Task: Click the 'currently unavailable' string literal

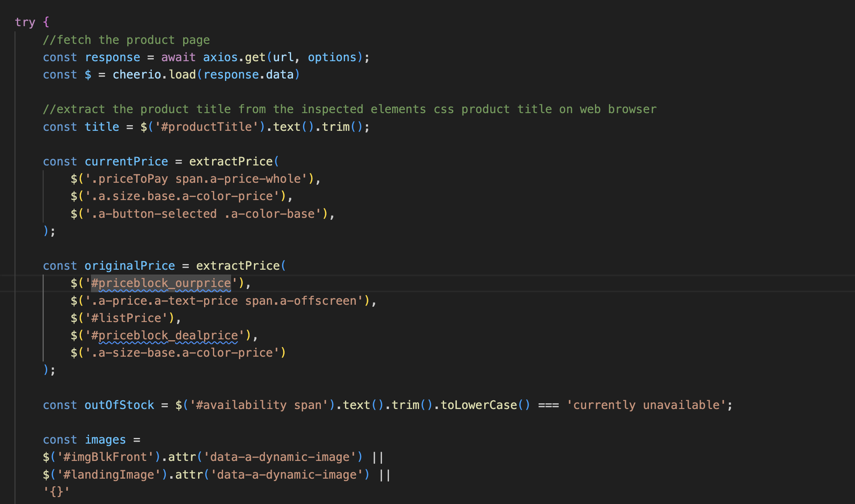Action: (646, 405)
